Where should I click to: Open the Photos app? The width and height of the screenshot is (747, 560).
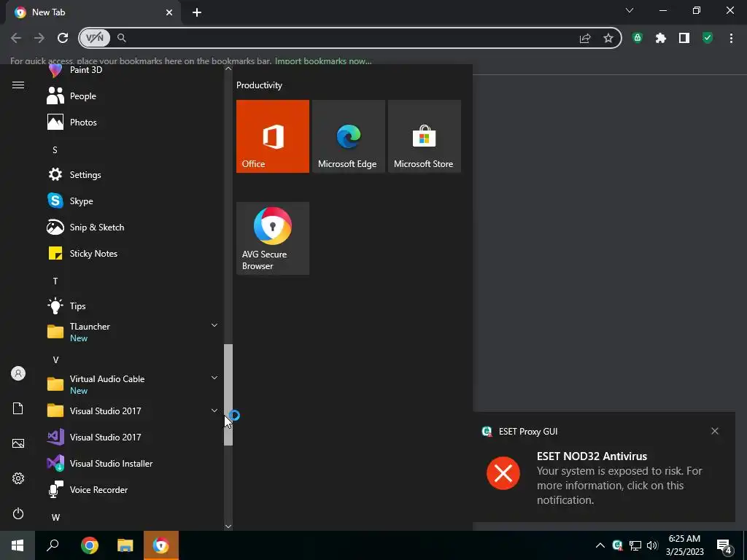pyautogui.click(x=133, y=122)
